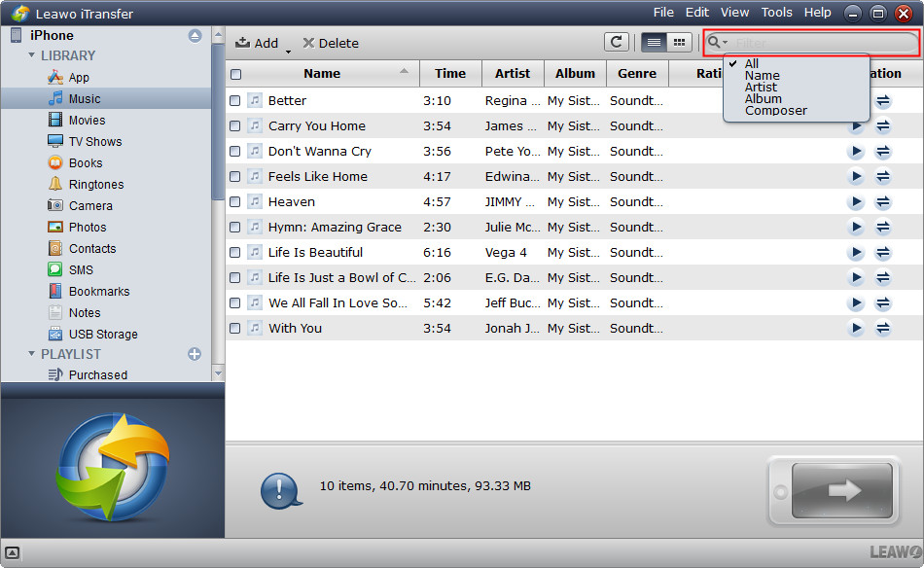Check the Carry You Home checkbox
Screen dimensions: 924x568
coord(234,126)
